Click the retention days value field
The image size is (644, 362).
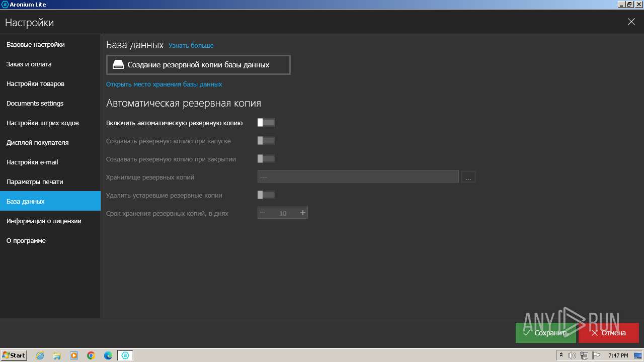pyautogui.click(x=283, y=213)
